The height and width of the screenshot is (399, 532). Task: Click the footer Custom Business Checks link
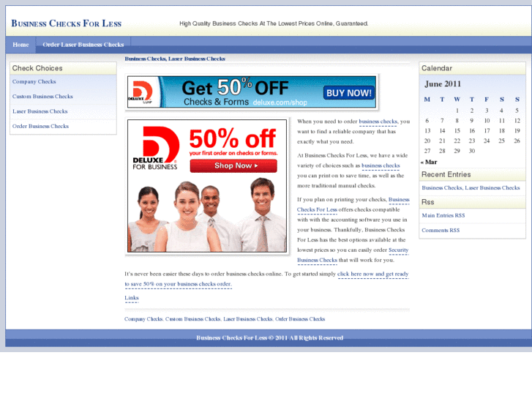[x=192, y=319]
